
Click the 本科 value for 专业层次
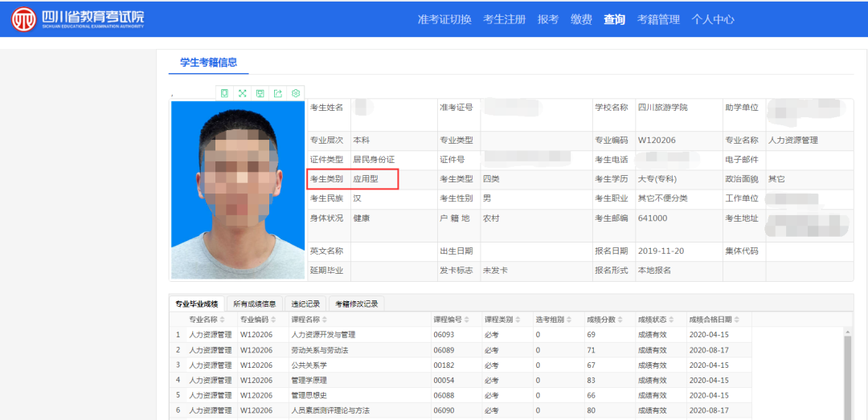point(362,141)
